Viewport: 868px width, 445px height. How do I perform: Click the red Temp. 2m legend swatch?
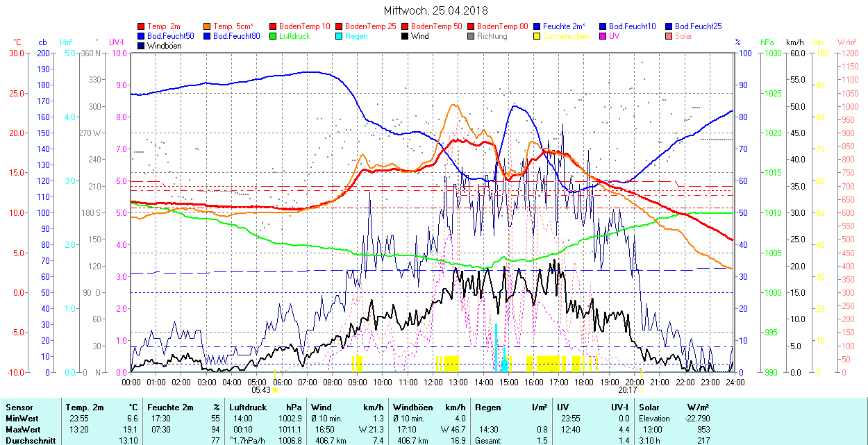tap(142, 26)
